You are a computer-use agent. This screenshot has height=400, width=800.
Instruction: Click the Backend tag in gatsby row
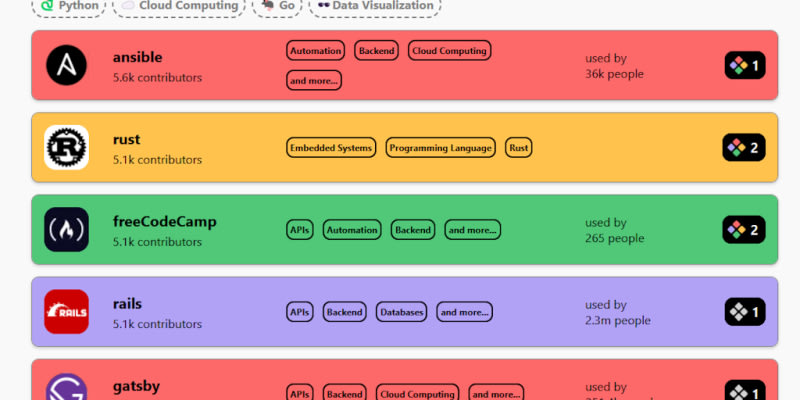[344, 393]
